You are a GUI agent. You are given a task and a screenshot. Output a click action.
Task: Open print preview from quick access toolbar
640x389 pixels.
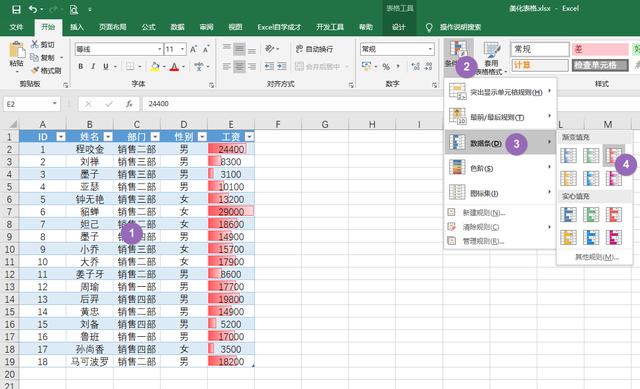point(74,9)
